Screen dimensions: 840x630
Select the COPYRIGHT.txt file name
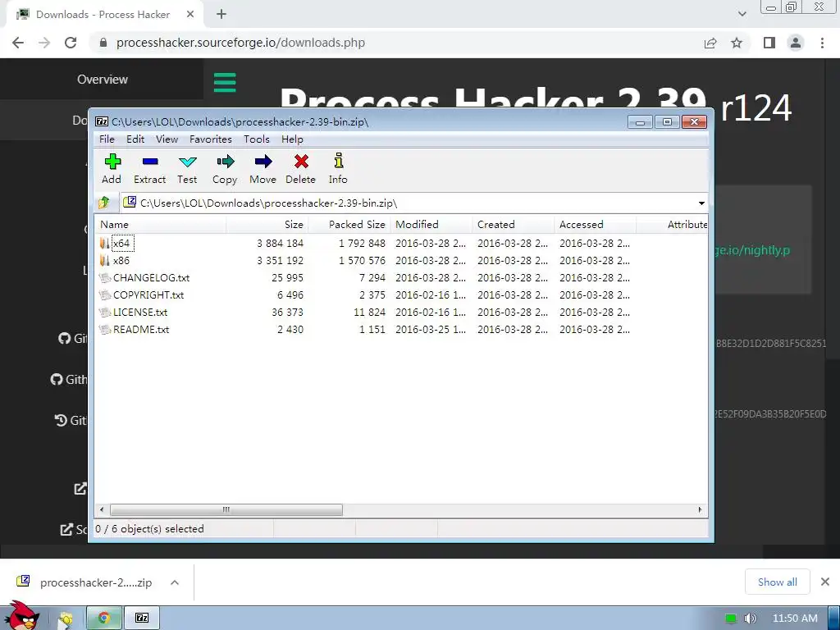tap(148, 294)
